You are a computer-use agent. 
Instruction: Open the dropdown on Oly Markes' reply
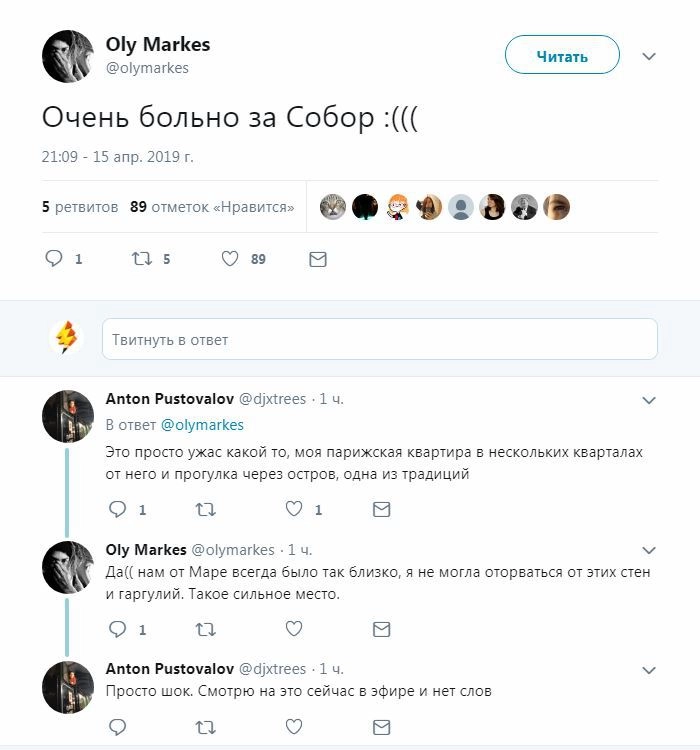click(x=649, y=550)
